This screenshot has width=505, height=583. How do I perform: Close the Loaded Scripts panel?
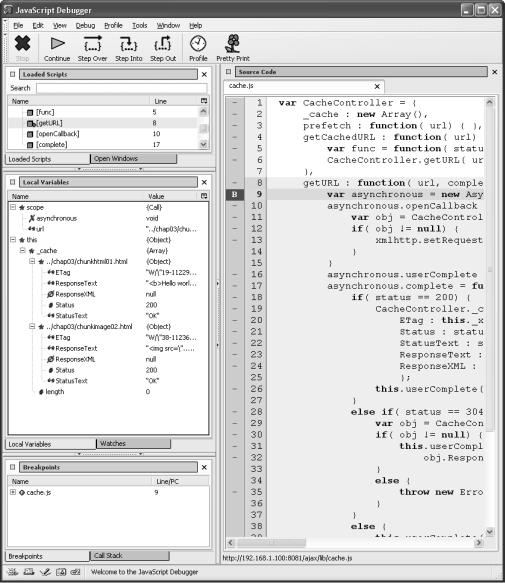pos(204,74)
